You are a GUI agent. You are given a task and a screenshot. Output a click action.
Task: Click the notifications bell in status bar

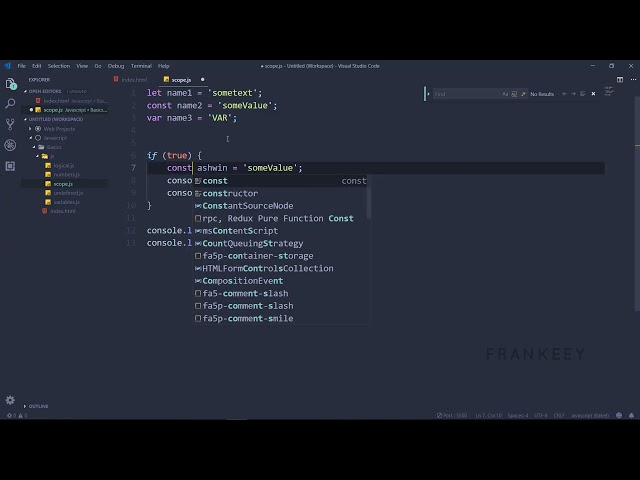(631, 416)
